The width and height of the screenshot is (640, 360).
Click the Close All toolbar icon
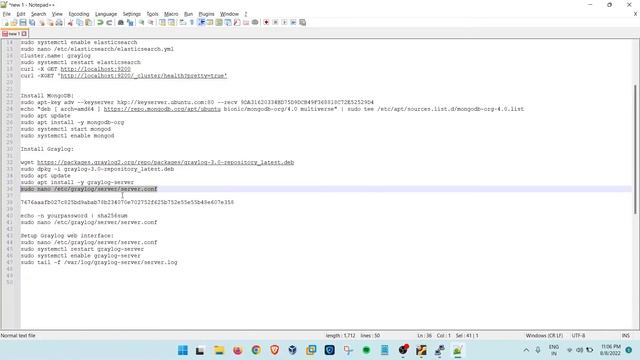click(50, 22)
